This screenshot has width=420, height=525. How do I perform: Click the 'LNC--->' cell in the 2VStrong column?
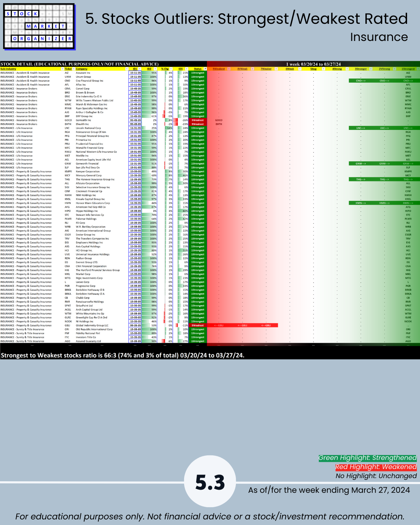[384, 128]
